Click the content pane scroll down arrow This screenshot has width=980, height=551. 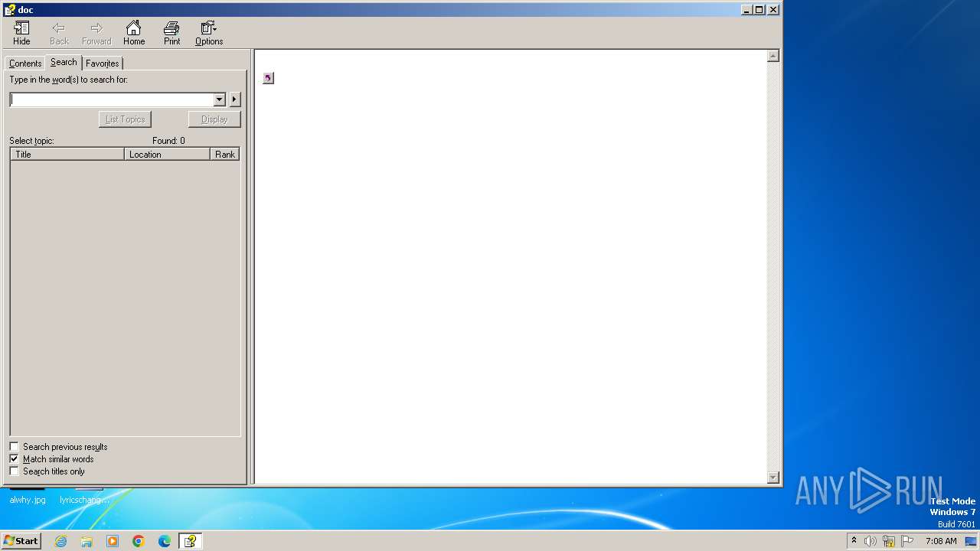[773, 478]
